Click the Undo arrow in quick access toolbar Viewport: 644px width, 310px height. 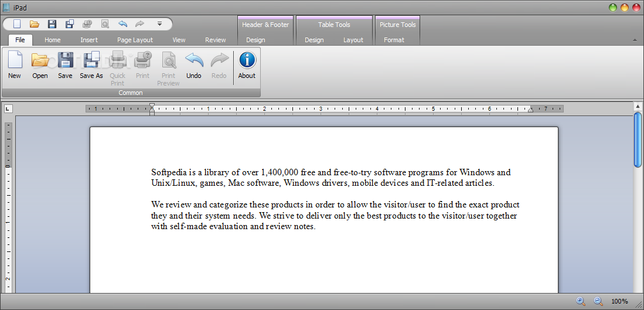click(x=123, y=24)
